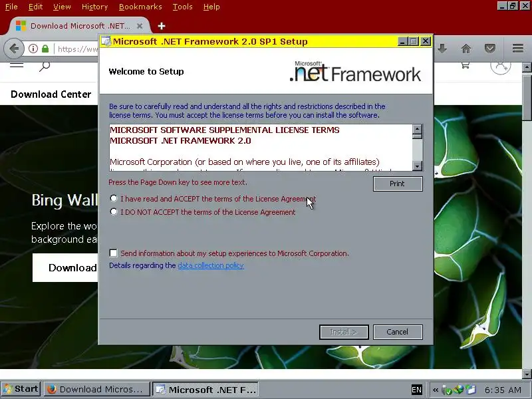Viewport: 532px width, 399px height.
Task: Open the Firefox hamburger menu
Action: (518, 49)
